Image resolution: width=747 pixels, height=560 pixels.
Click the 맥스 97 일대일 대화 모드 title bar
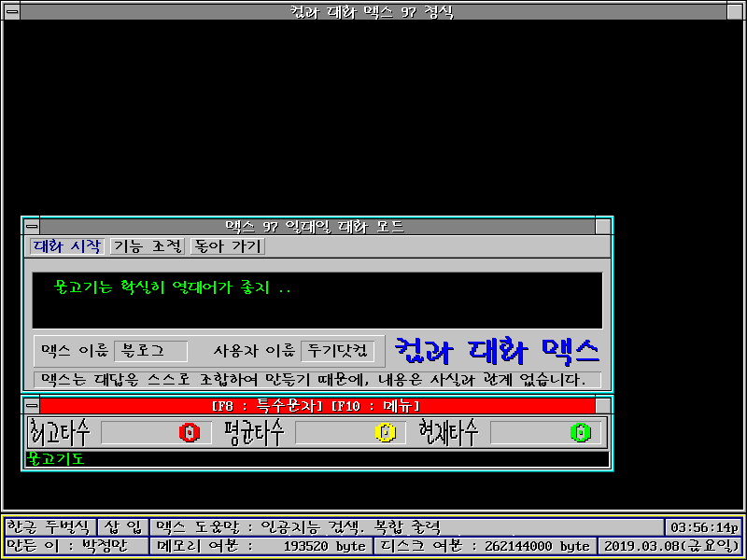pos(317,226)
